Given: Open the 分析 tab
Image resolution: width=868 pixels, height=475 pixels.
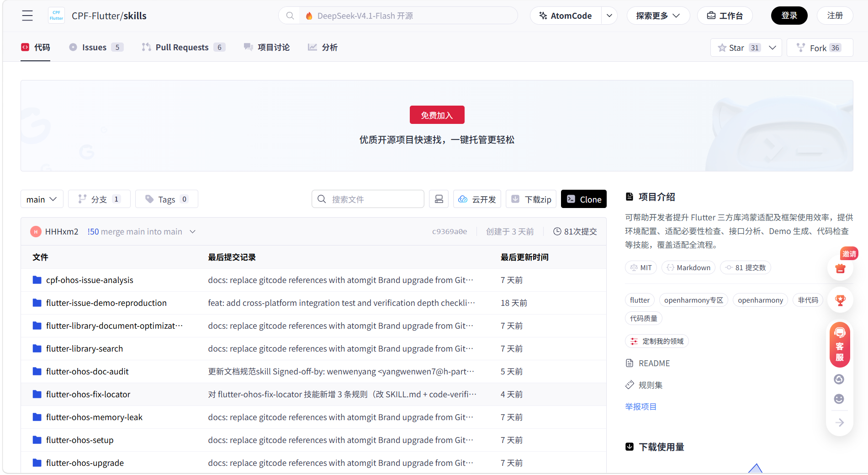Looking at the screenshot, I should [323, 47].
